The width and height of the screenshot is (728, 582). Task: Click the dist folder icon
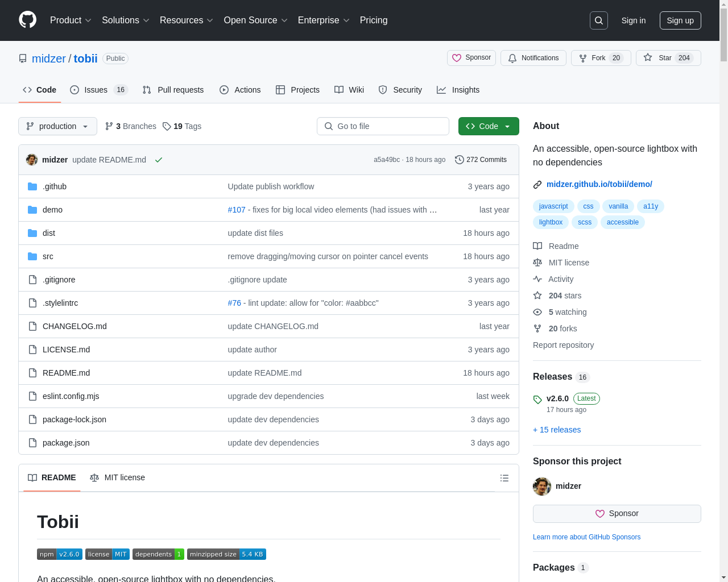click(32, 233)
